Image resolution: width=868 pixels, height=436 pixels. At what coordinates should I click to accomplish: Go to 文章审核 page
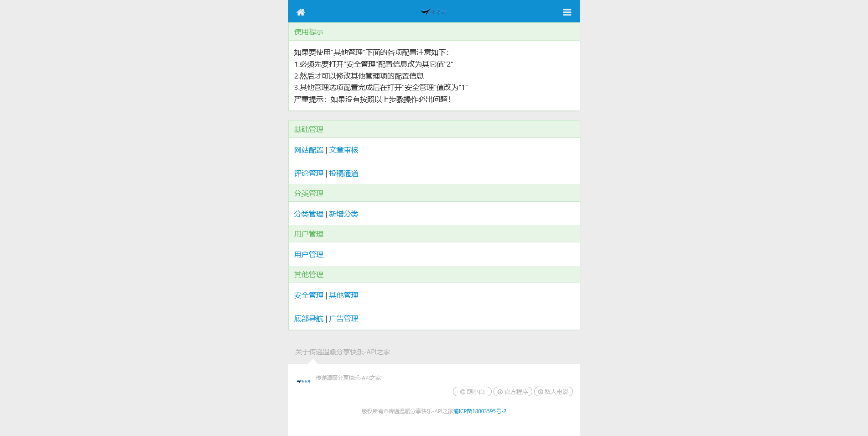pyautogui.click(x=343, y=150)
